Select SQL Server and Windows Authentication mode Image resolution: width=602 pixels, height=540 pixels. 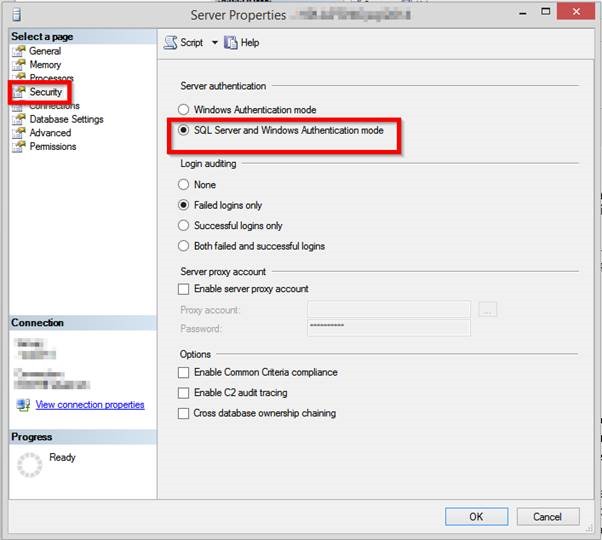pos(184,130)
